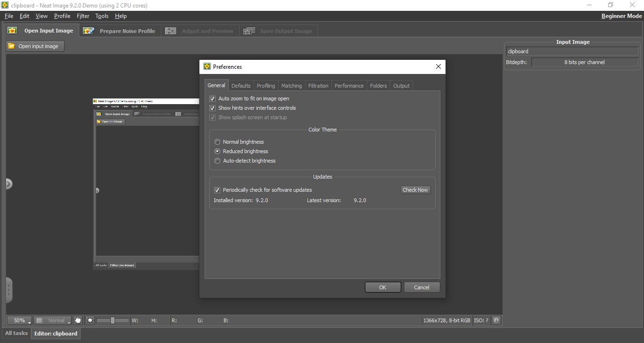Switch to Matching preferences tab
Screen dimensions: 644x343
291,86
